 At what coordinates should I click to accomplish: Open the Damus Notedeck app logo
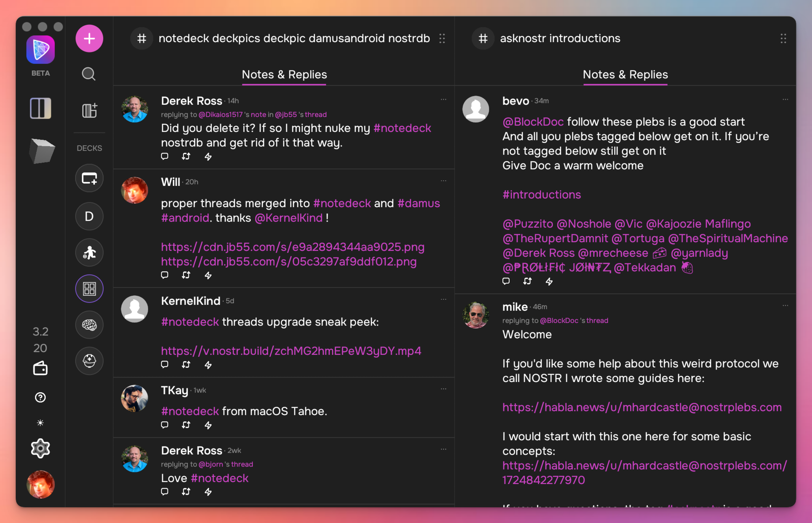coord(40,50)
